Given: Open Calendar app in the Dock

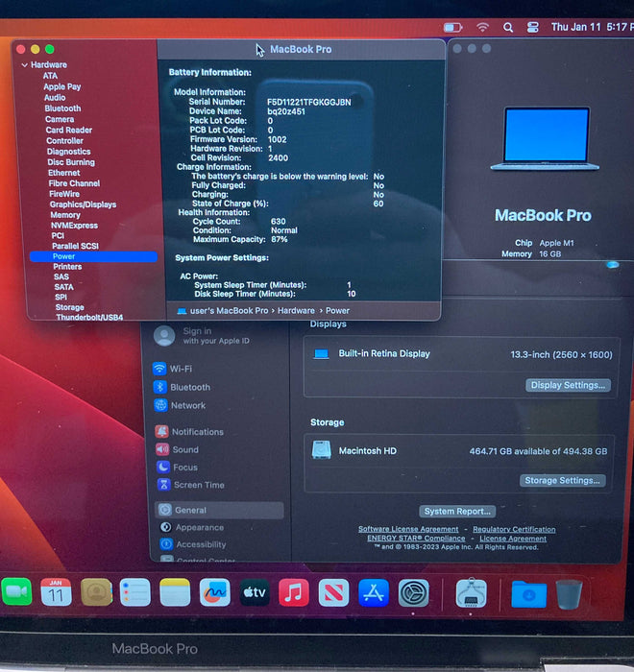Looking at the screenshot, I should [56, 592].
